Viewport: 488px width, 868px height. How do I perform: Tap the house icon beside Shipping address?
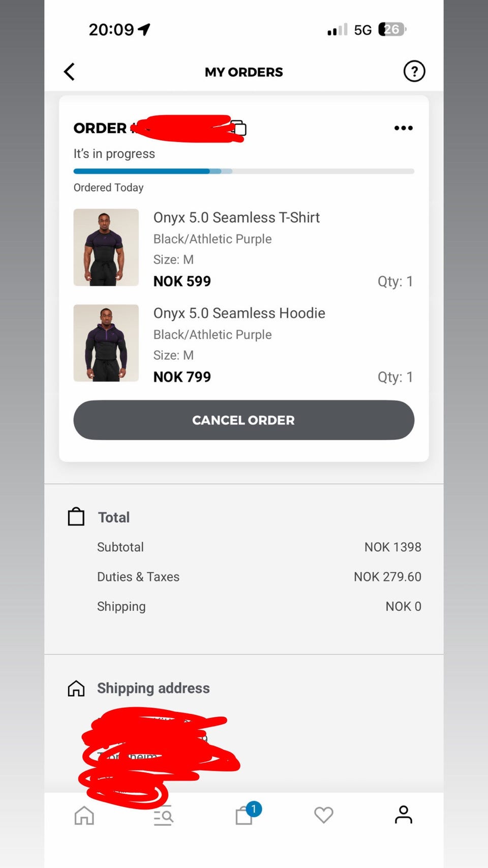click(x=76, y=688)
